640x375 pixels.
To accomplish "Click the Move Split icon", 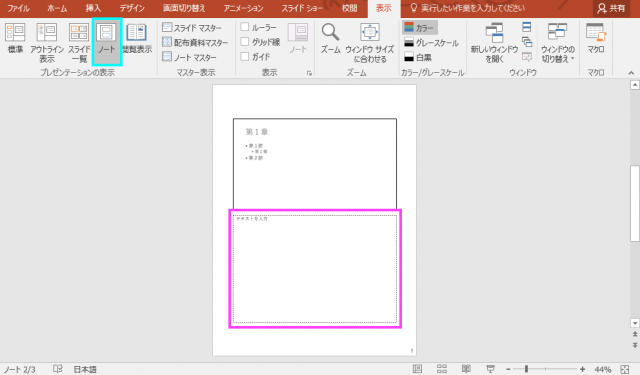I will coord(527,57).
